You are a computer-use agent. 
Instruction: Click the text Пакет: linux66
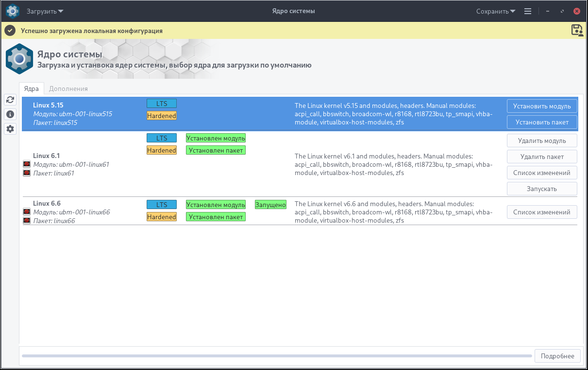coord(54,221)
